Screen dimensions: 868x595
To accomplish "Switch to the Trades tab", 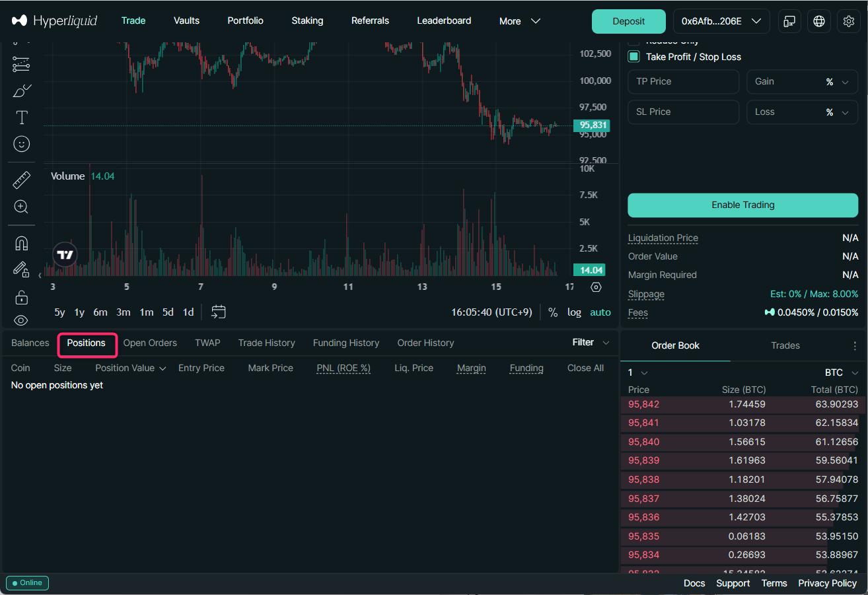I will [x=785, y=345].
